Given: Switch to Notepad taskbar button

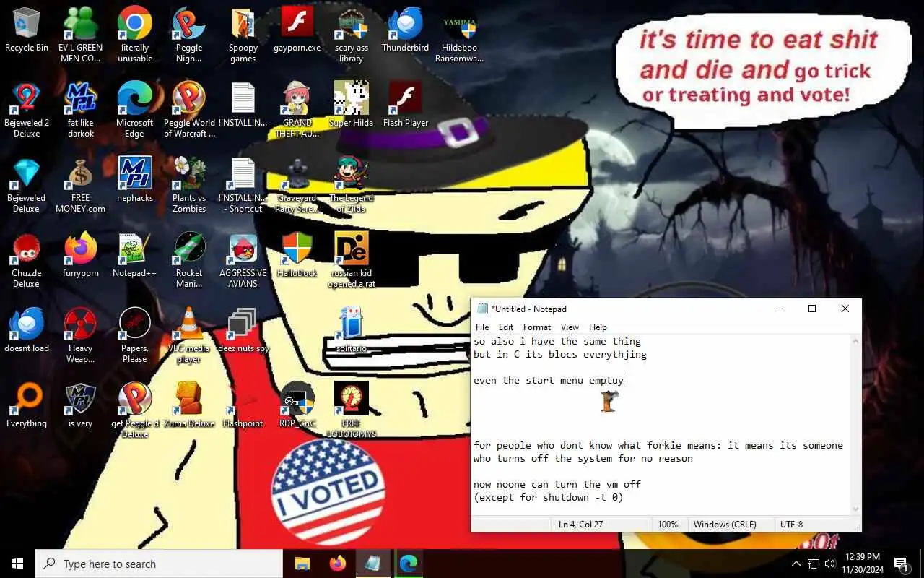Looking at the screenshot, I should [372, 564].
